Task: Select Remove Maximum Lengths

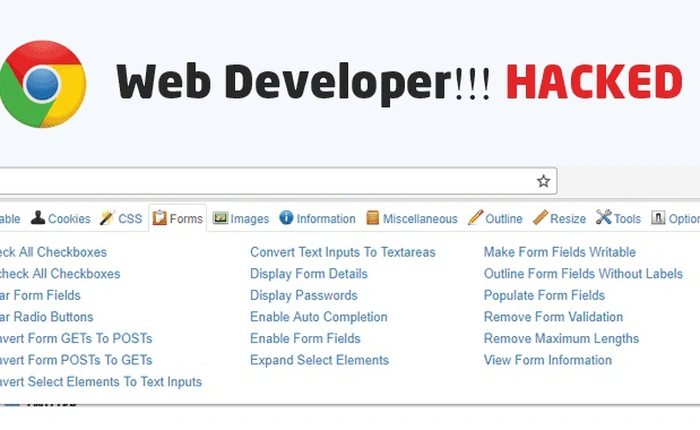Action: 561,338
